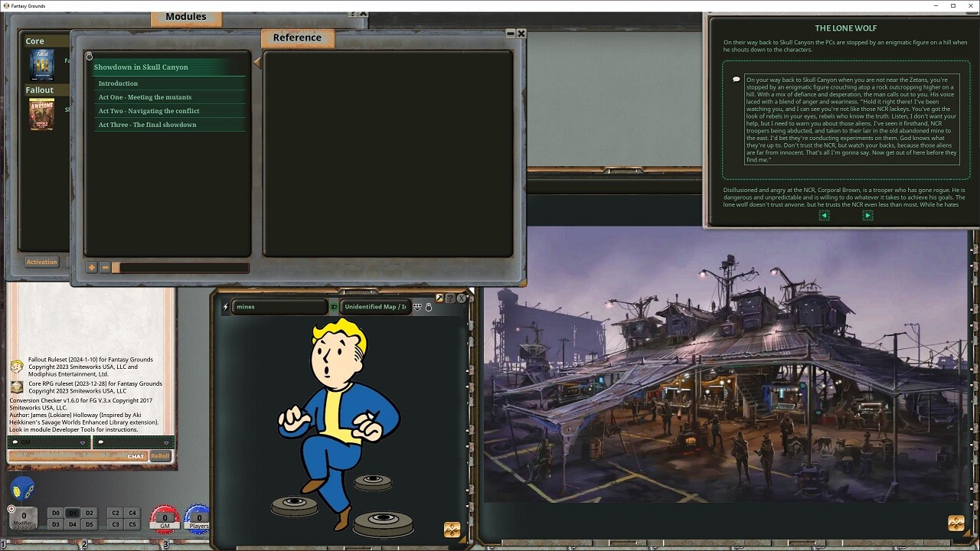This screenshot has width=980, height=551.
Task: Select the blue d6 die from the dice tray
Action: click(x=22, y=487)
